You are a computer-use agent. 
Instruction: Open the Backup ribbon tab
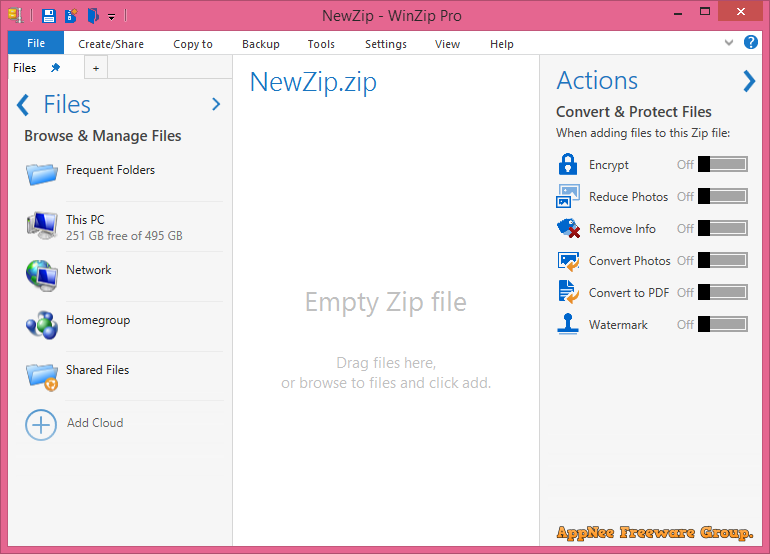click(x=261, y=44)
